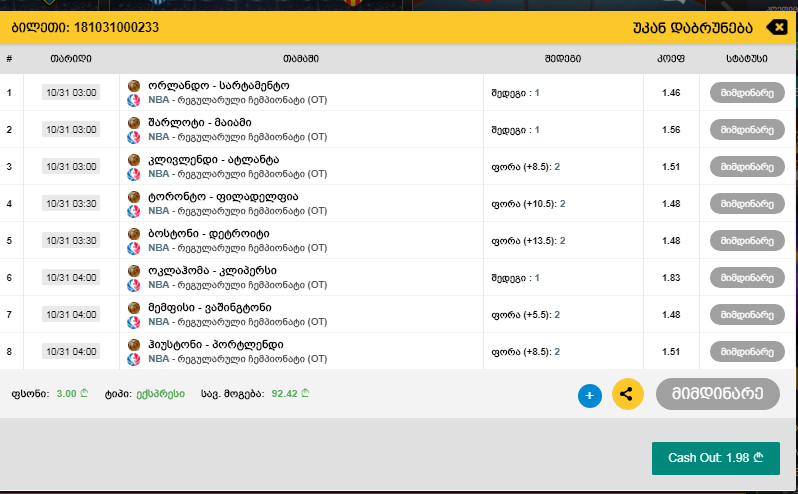Viewport: 798px width, 494px height.
Task: Click the status pill in შარლოტი - მაიამი row
Action: [x=747, y=130]
